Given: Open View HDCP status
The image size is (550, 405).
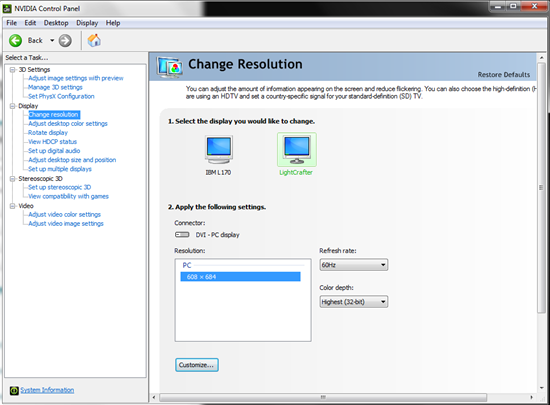Looking at the screenshot, I should click(53, 142).
